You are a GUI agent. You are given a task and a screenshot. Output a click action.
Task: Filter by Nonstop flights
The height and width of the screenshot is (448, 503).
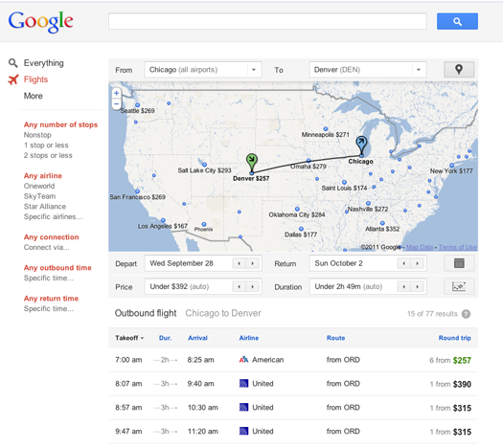pos(37,135)
